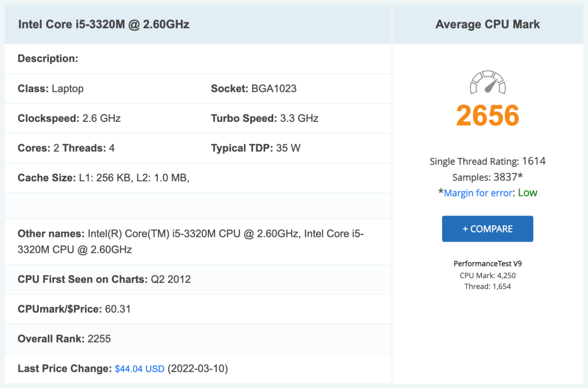Screen dimensions: 588x388
Task: Click the PerformanceTest V9 label
Action: click(488, 263)
